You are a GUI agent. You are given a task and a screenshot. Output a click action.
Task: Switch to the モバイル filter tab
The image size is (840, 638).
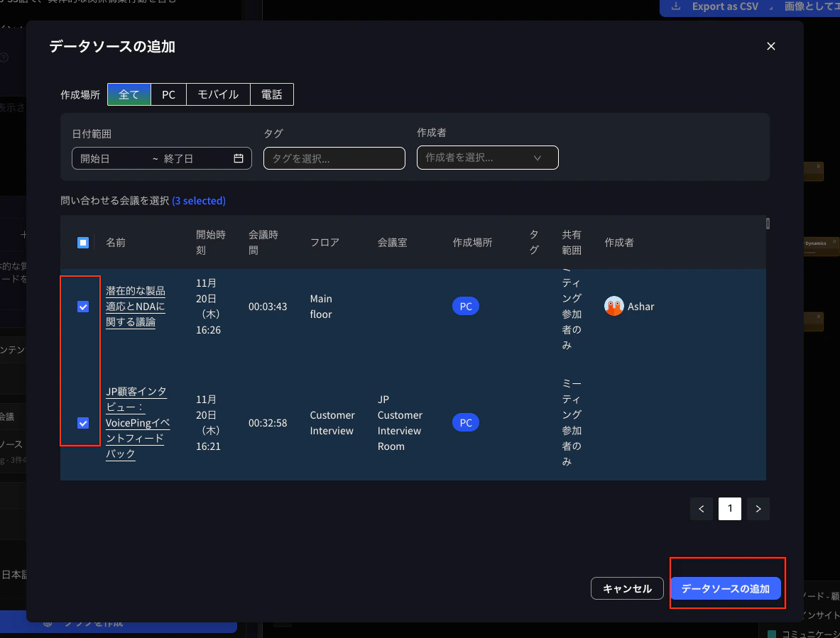218,94
